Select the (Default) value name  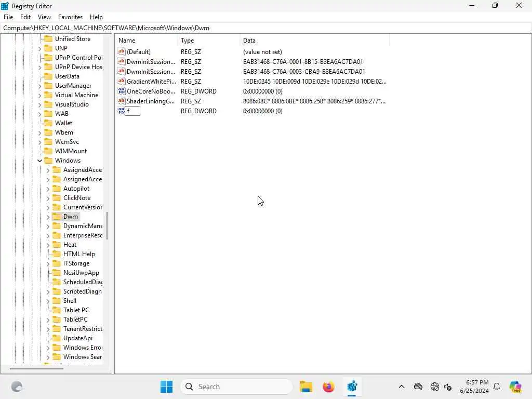(138, 51)
